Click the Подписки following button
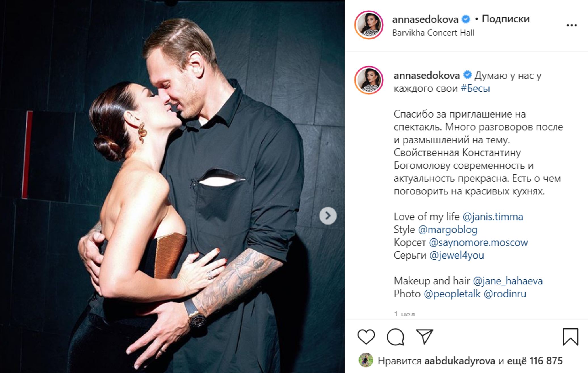Viewport: 588px width, 373px height. [506, 19]
